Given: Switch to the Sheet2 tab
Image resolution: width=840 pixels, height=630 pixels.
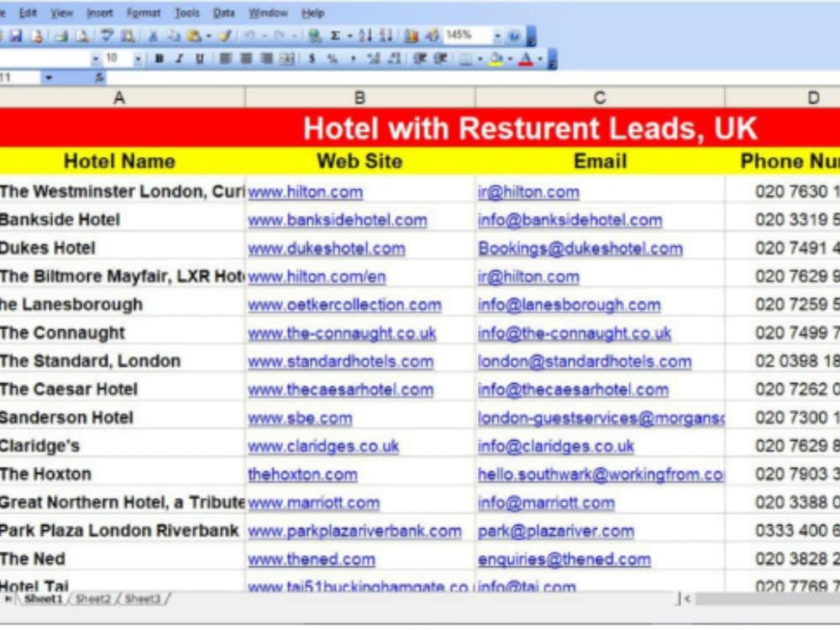Looking at the screenshot, I should [x=92, y=598].
